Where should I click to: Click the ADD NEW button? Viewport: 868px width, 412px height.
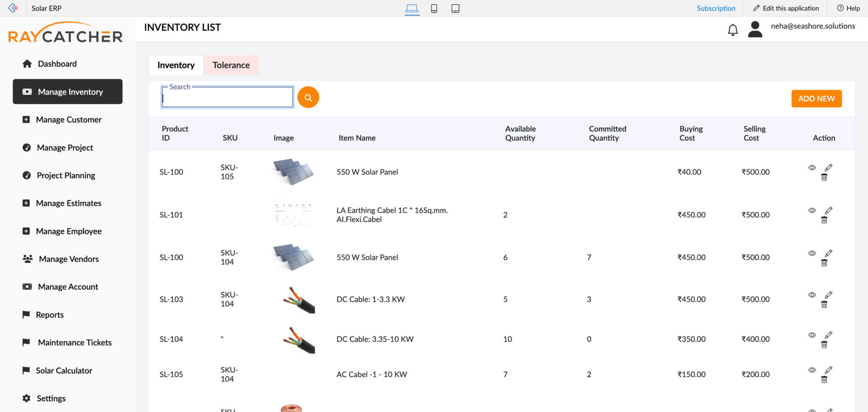click(x=816, y=98)
